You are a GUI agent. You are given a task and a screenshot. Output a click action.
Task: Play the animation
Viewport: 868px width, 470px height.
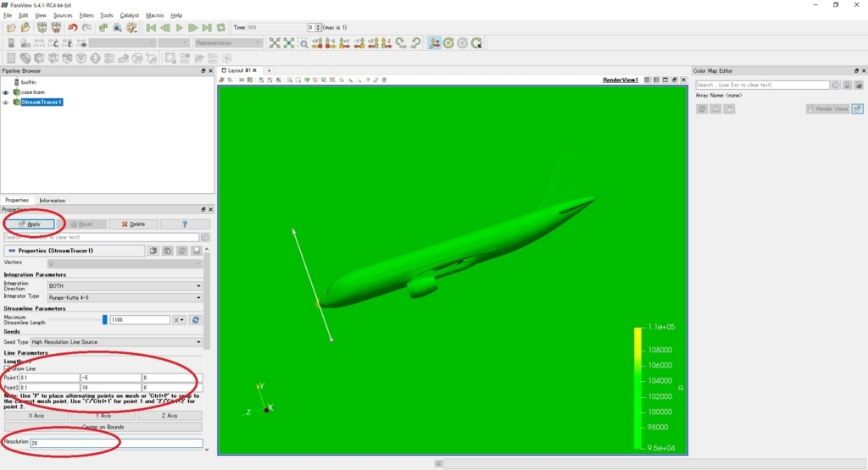pos(179,28)
